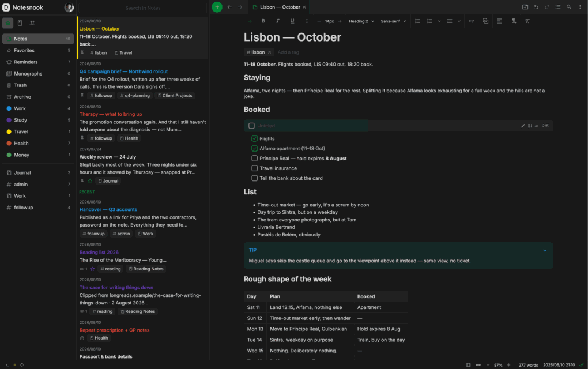Screen dimensions: 588x369
Task: Select the Lisbon — October tab
Action: (280, 7)
